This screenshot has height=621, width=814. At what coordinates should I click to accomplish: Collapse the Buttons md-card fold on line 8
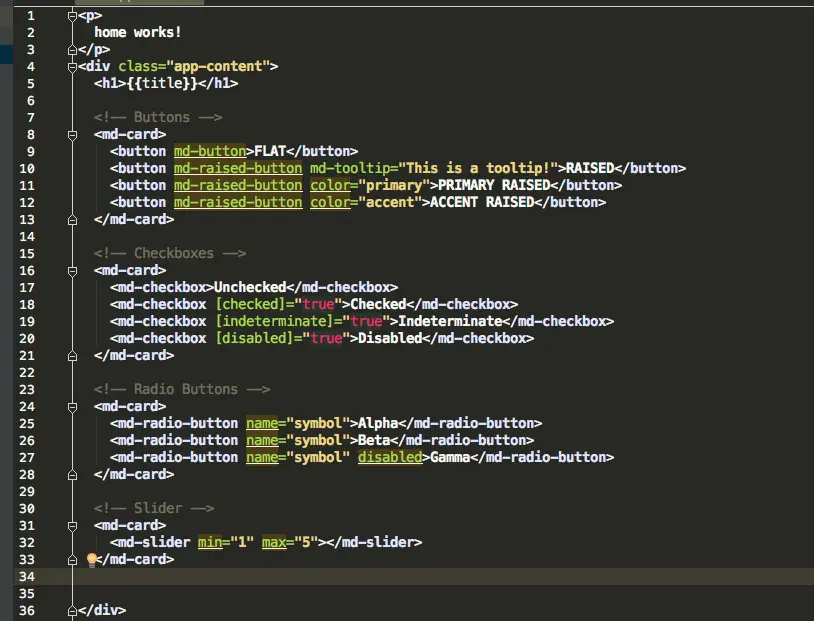(x=72, y=135)
